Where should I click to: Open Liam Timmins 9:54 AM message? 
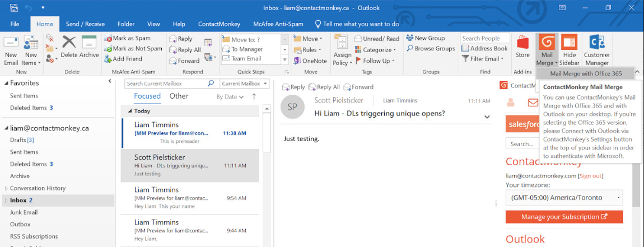(x=190, y=198)
